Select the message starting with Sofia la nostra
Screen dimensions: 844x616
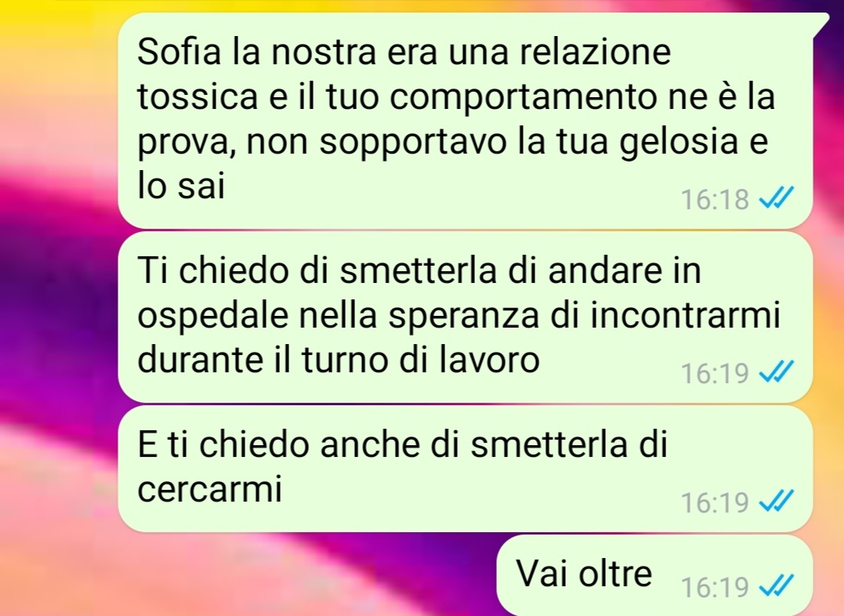click(465, 120)
